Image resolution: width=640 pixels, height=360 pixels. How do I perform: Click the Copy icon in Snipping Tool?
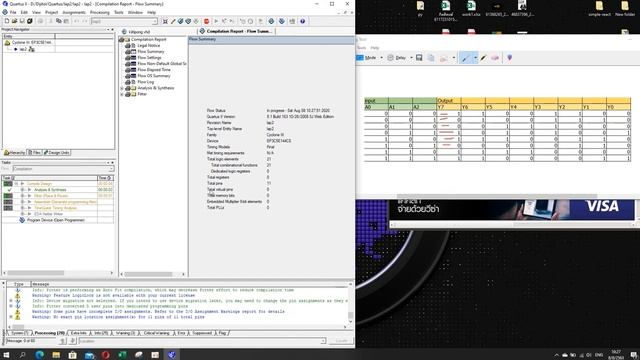tap(431, 58)
